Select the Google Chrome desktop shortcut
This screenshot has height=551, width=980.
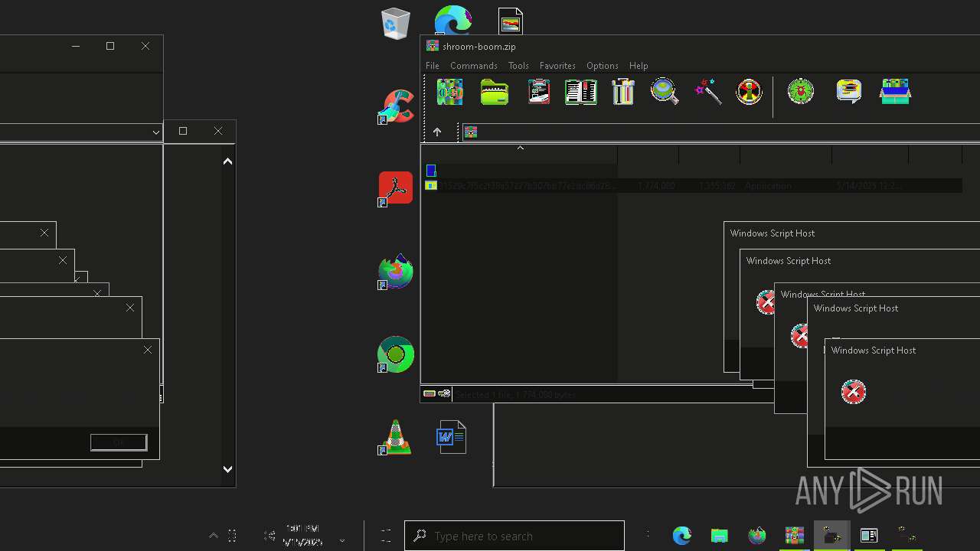396,354
